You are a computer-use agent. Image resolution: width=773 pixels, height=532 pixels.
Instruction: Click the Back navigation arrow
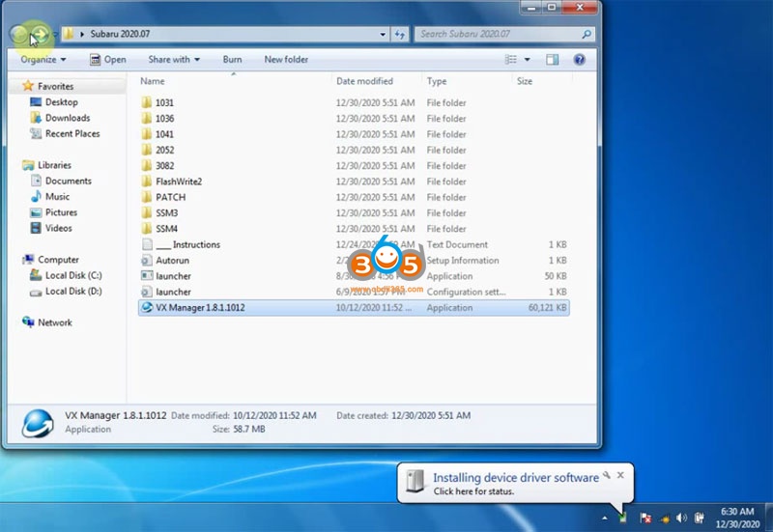[18, 34]
